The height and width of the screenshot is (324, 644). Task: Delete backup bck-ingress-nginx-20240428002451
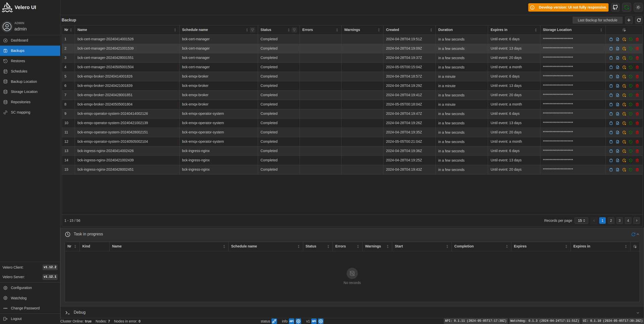[637, 170]
